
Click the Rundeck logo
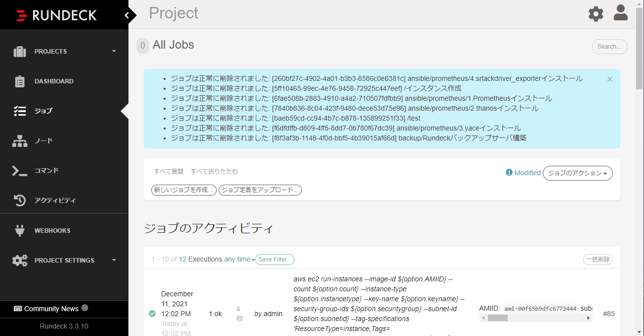56,15
